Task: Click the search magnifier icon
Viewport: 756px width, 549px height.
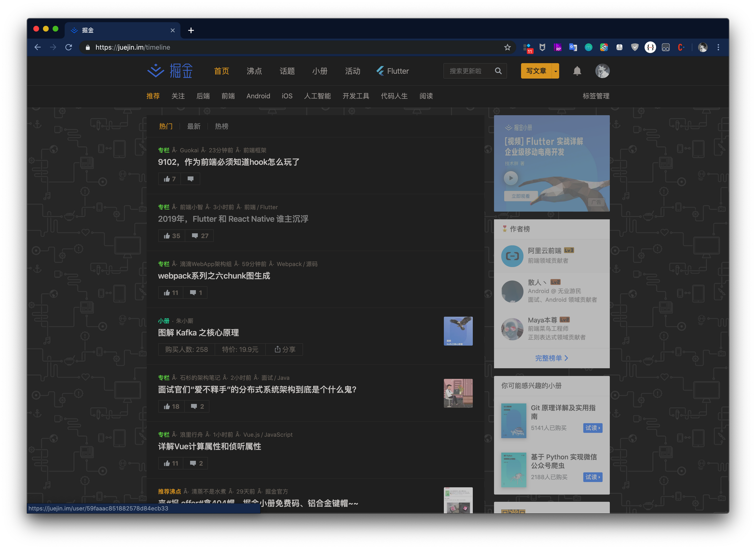Action: (498, 71)
